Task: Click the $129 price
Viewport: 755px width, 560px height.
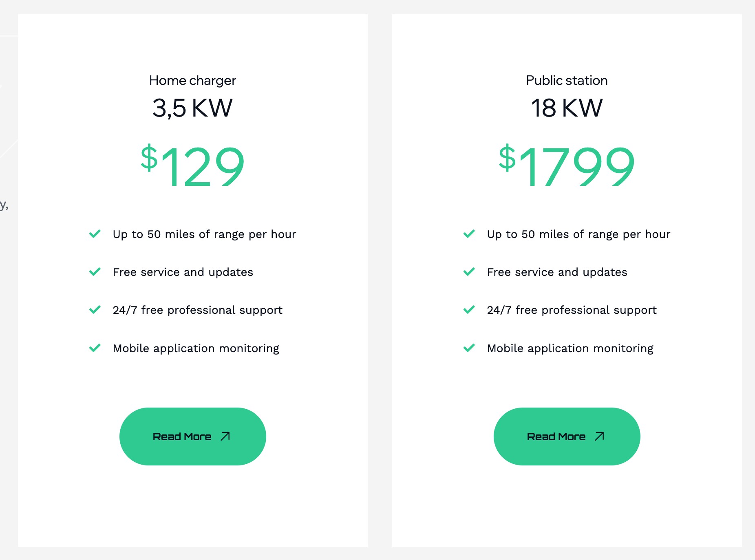Action: click(192, 165)
